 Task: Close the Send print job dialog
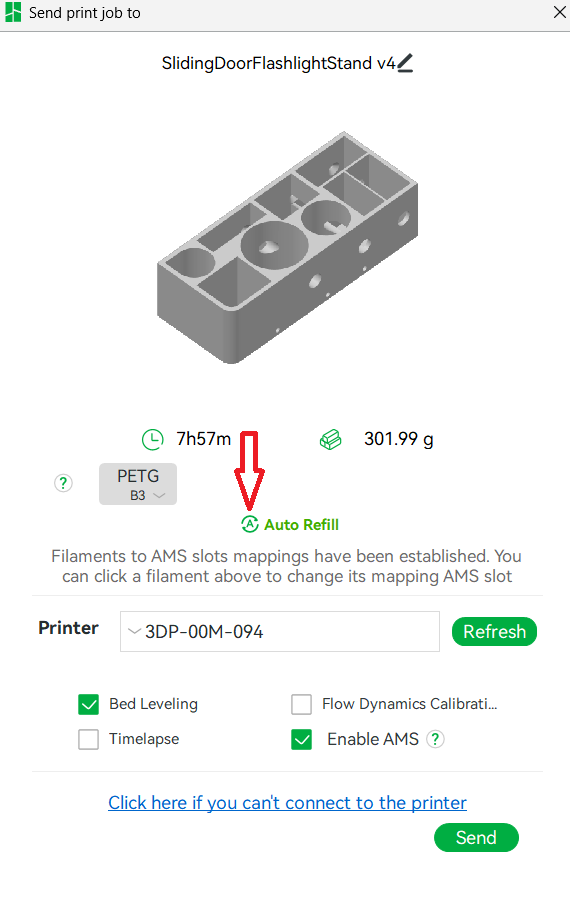[560, 12]
